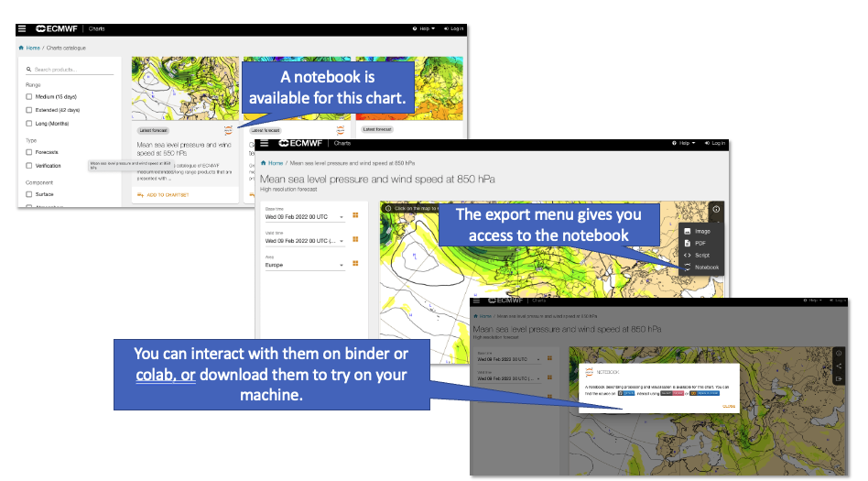Screen dimensions: 868x481
Task: Click the add-to-chartset icon beside ADD TO CHARTSET
Action: pos(141,195)
